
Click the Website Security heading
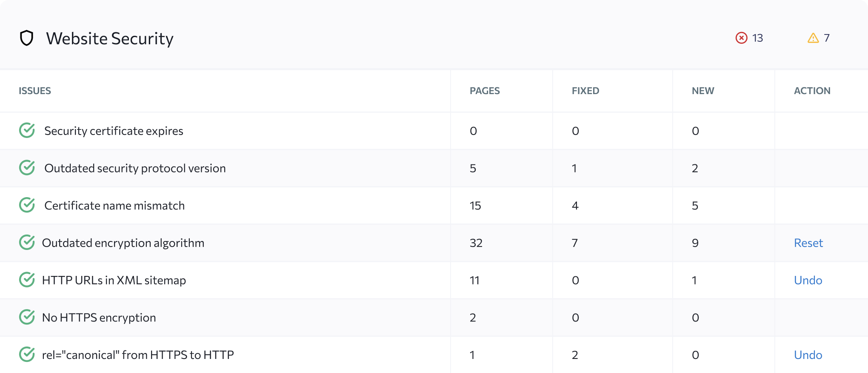coord(110,38)
